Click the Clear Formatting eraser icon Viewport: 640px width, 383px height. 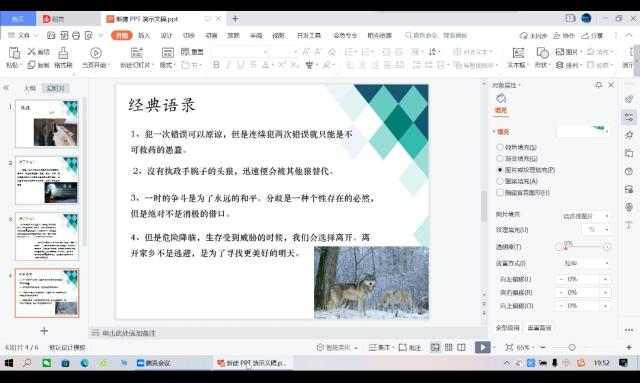(332, 51)
